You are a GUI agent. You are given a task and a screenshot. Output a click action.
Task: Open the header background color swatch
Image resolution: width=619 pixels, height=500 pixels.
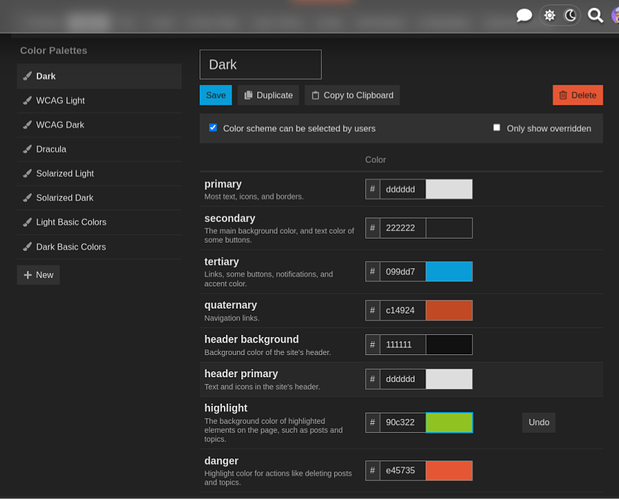pos(449,345)
